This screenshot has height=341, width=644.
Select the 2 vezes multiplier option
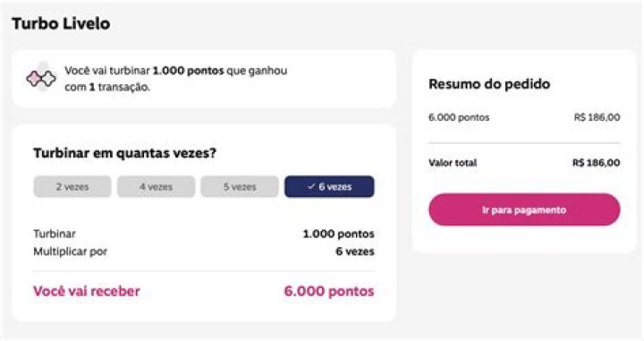coord(72,186)
